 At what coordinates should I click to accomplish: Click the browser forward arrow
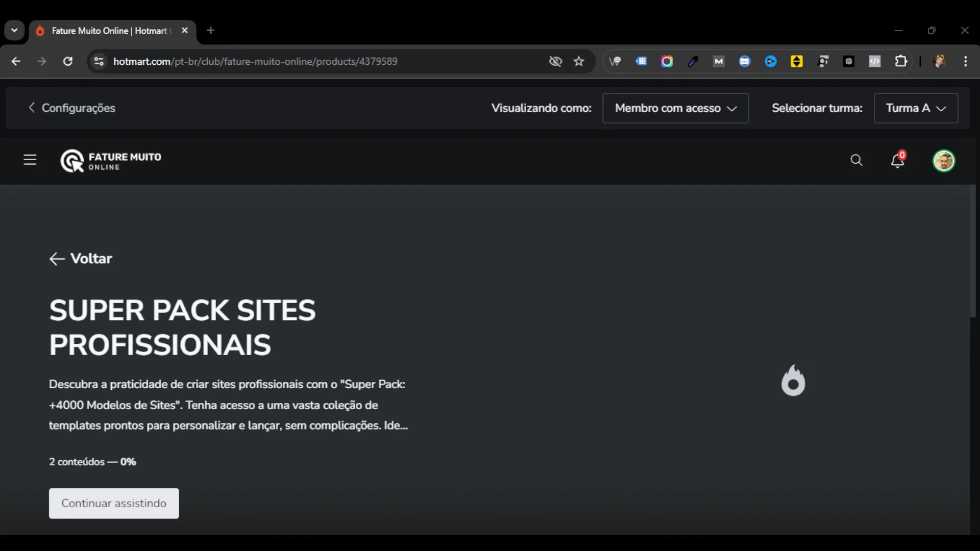[x=42, y=61]
